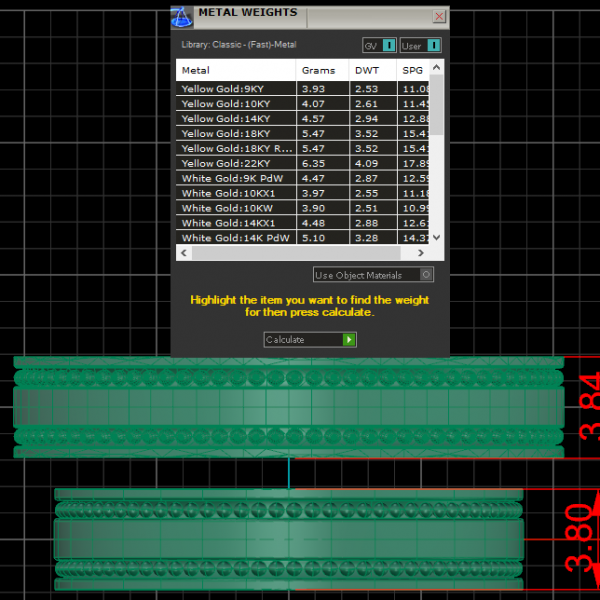Select the Yellow Gold:14KY row
This screenshot has width=600, height=600.
(x=236, y=119)
